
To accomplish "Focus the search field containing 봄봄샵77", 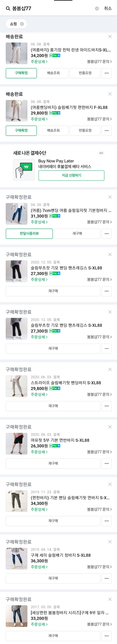I will click(x=52, y=9).
